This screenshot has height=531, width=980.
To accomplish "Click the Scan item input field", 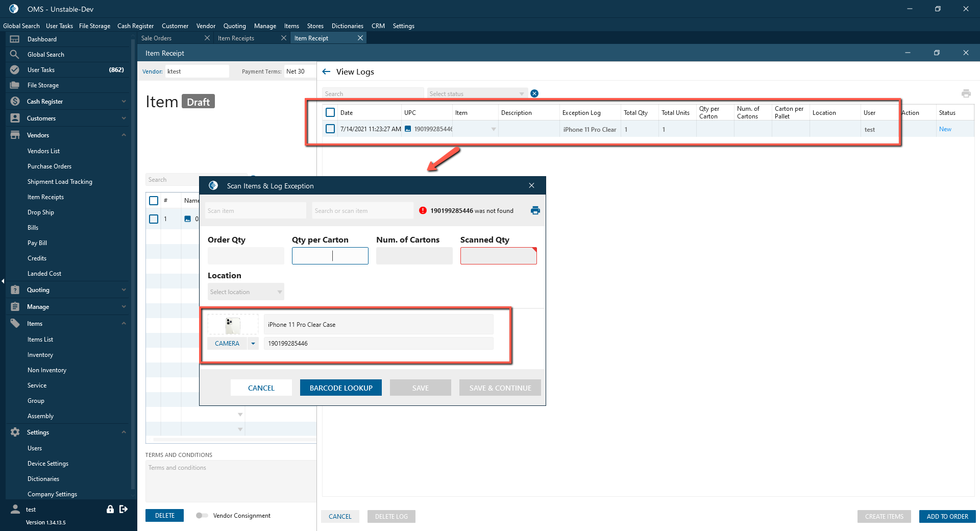I will [256, 210].
